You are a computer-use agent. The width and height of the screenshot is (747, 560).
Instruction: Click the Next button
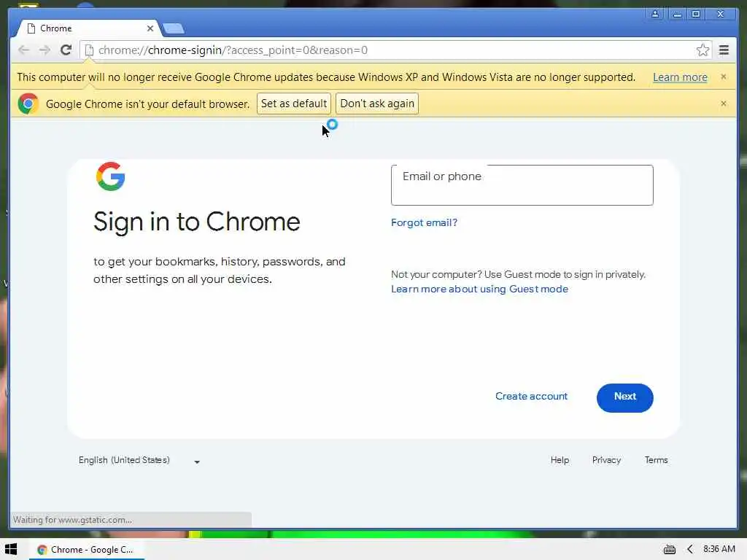(x=624, y=397)
